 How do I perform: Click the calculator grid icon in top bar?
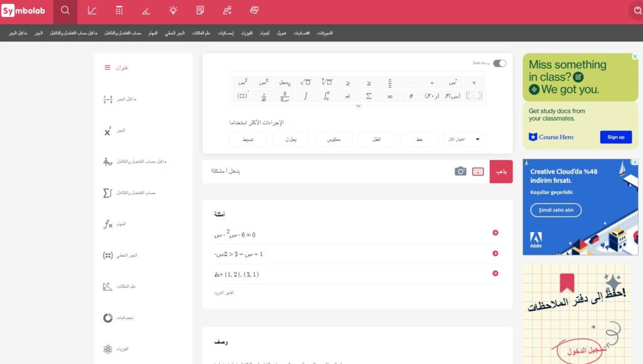119,11
